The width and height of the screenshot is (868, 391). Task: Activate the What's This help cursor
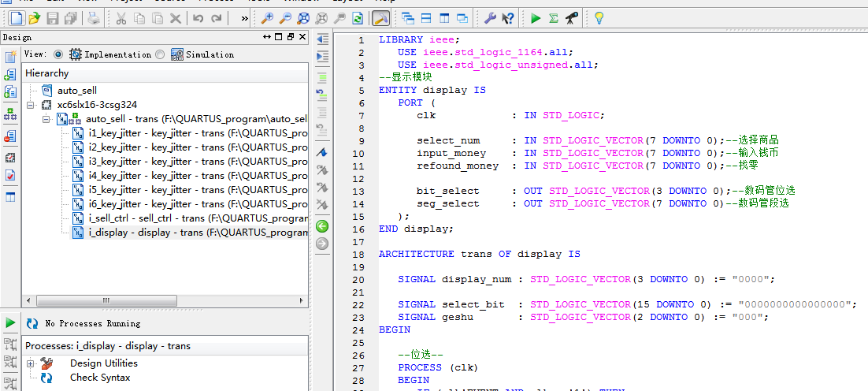[x=508, y=18]
